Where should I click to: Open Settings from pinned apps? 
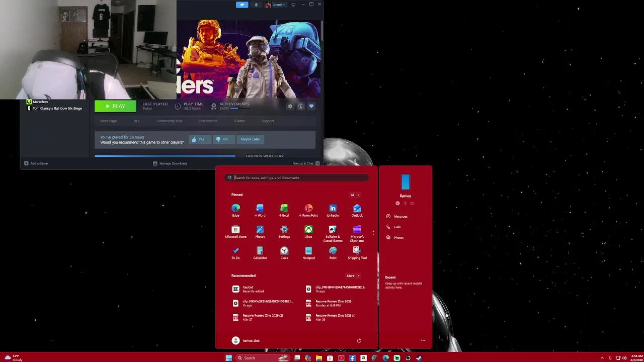click(284, 232)
